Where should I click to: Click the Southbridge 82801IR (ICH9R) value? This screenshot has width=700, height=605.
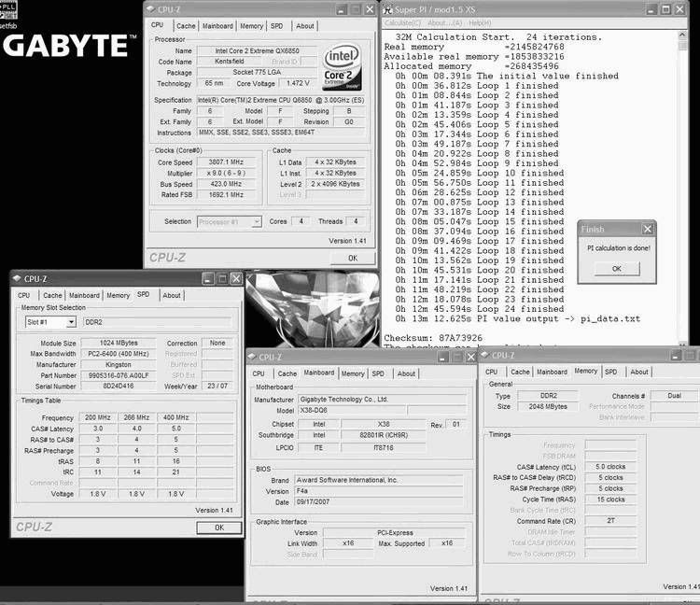pyautogui.click(x=384, y=435)
